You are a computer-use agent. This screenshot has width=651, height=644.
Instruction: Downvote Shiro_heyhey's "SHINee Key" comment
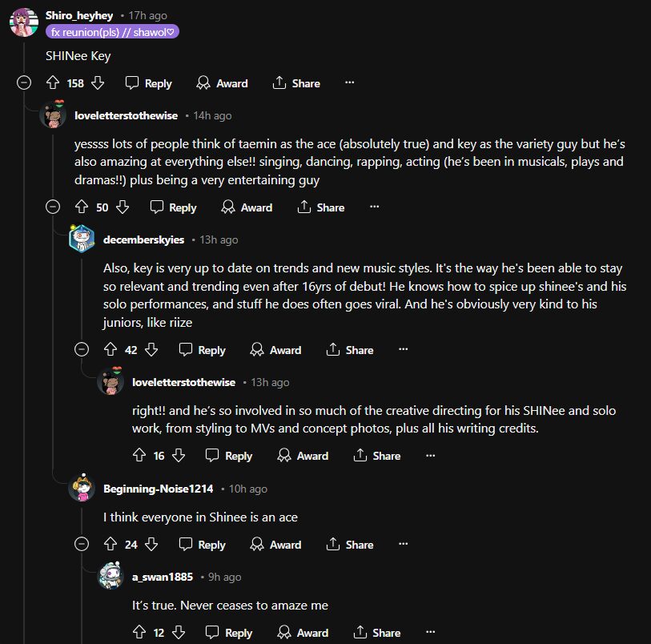(98, 83)
